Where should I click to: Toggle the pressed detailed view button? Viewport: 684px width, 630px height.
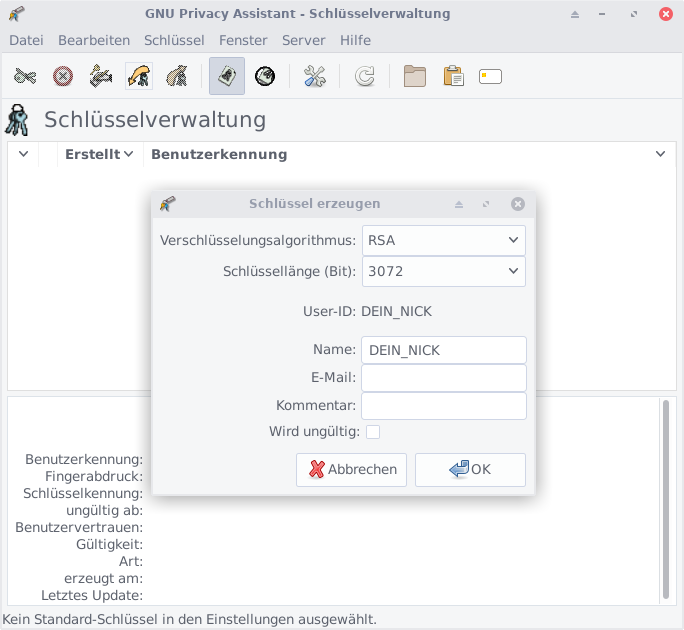point(227,77)
